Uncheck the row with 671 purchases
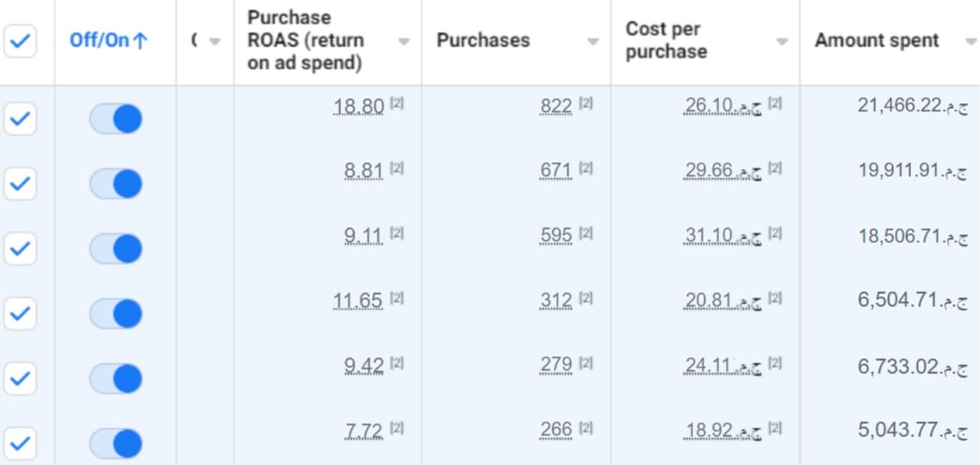Viewport: 980px width, 465px height. click(19, 183)
